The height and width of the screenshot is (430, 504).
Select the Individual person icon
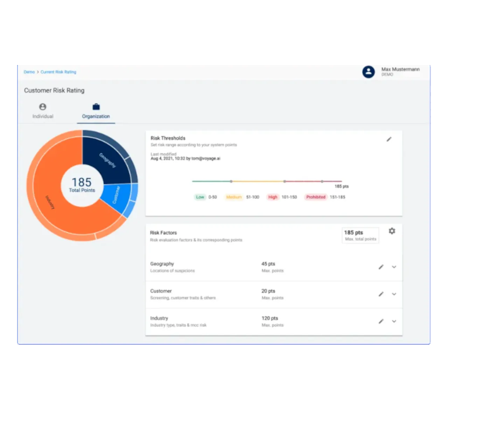coord(43,107)
